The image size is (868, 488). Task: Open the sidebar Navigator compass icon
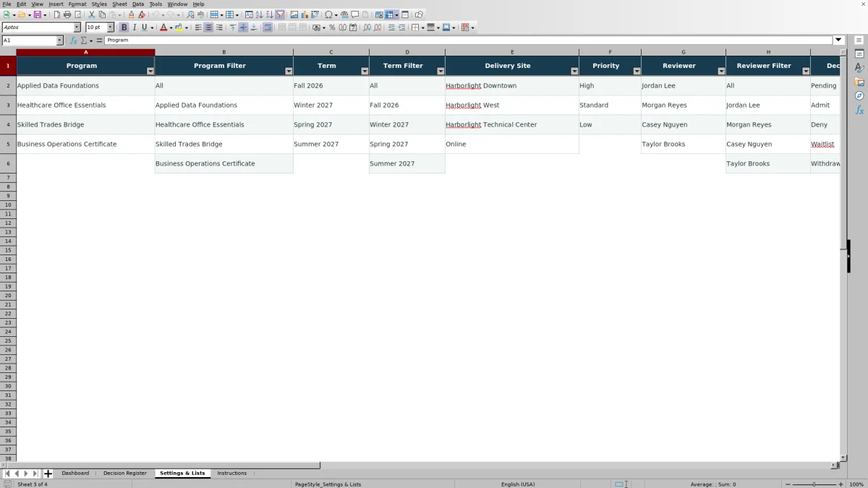pyautogui.click(x=859, y=95)
